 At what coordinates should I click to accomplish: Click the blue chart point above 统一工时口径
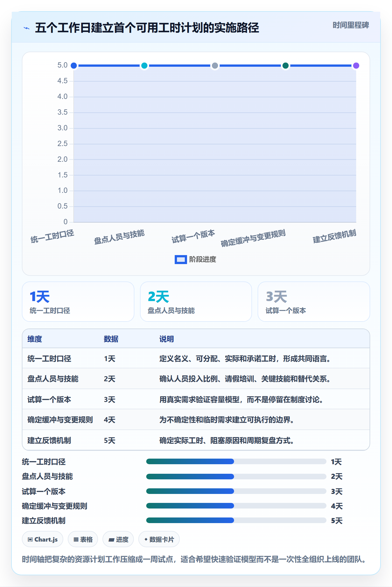pyautogui.click(x=74, y=66)
